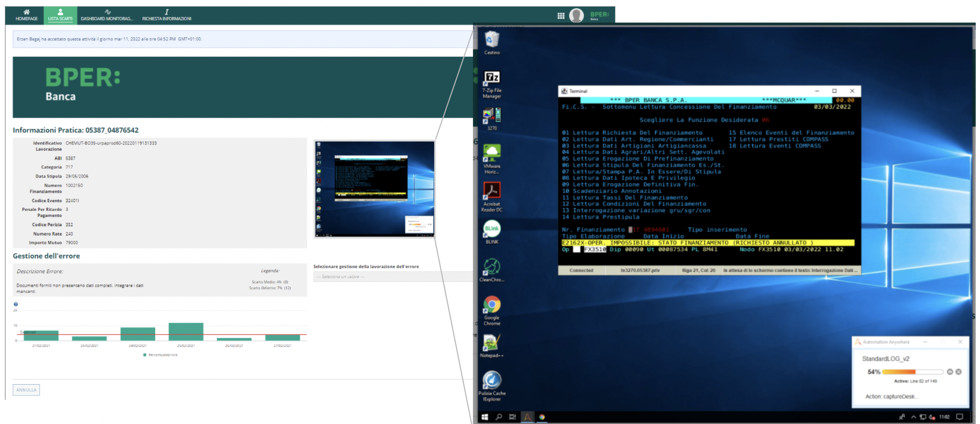Click '18 Lettura Eventi COMPASS' line

tap(775, 146)
